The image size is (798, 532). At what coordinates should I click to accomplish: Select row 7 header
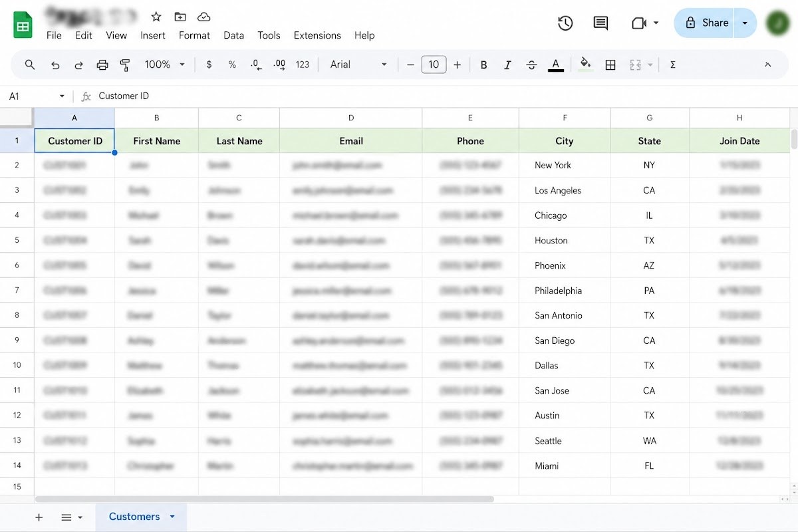(x=17, y=290)
